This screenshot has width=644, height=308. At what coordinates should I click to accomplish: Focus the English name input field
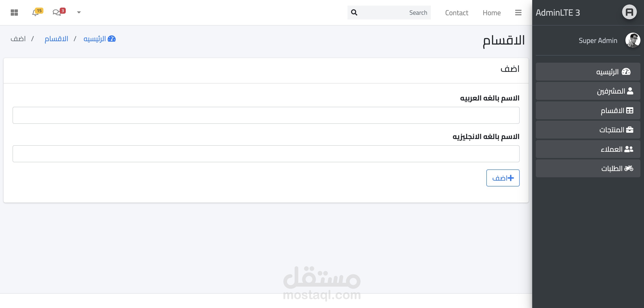click(266, 154)
